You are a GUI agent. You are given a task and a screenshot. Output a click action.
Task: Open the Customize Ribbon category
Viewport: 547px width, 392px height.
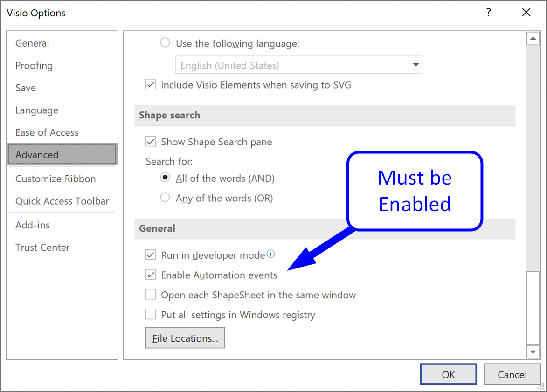(62, 179)
